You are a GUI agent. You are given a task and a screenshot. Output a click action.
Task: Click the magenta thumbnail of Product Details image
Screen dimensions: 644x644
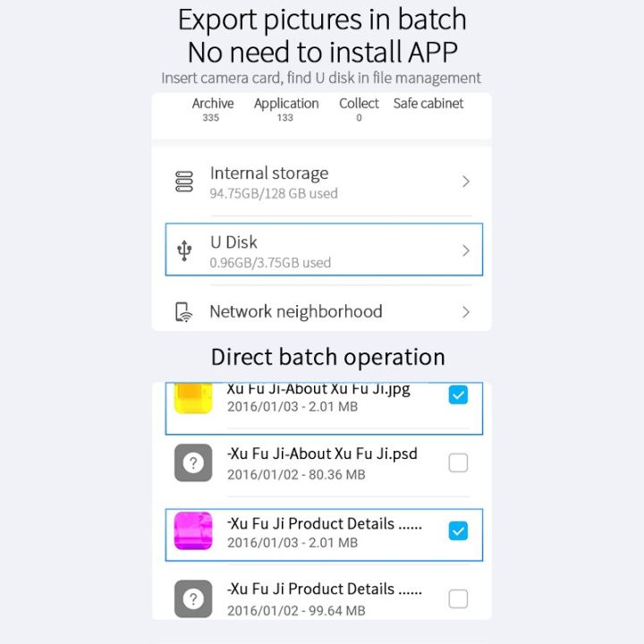pos(193,531)
